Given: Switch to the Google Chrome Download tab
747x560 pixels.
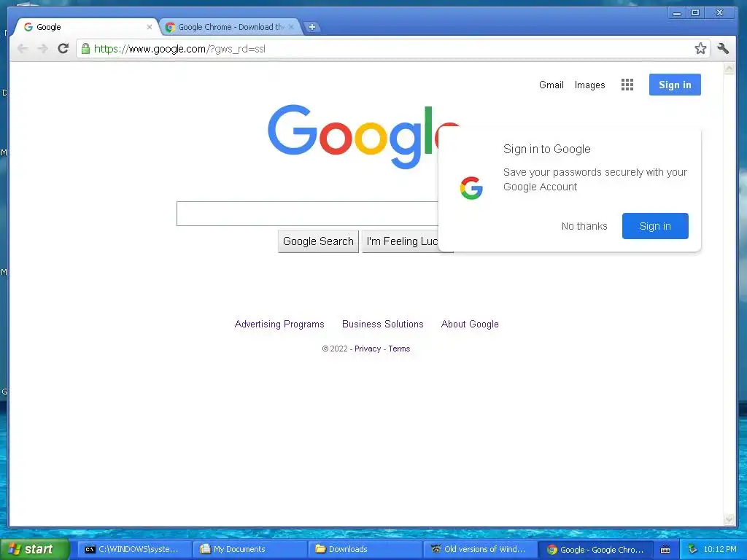Looking at the screenshot, I should [x=231, y=27].
